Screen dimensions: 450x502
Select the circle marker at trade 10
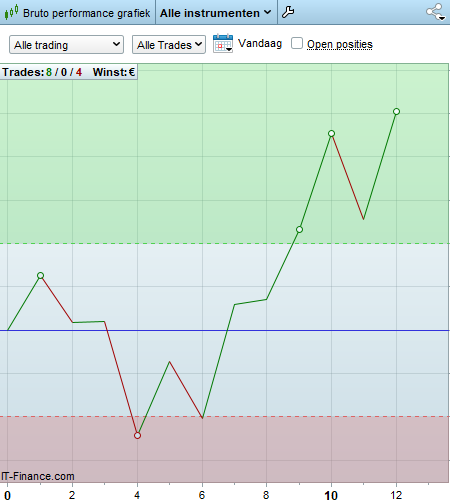[331, 133]
